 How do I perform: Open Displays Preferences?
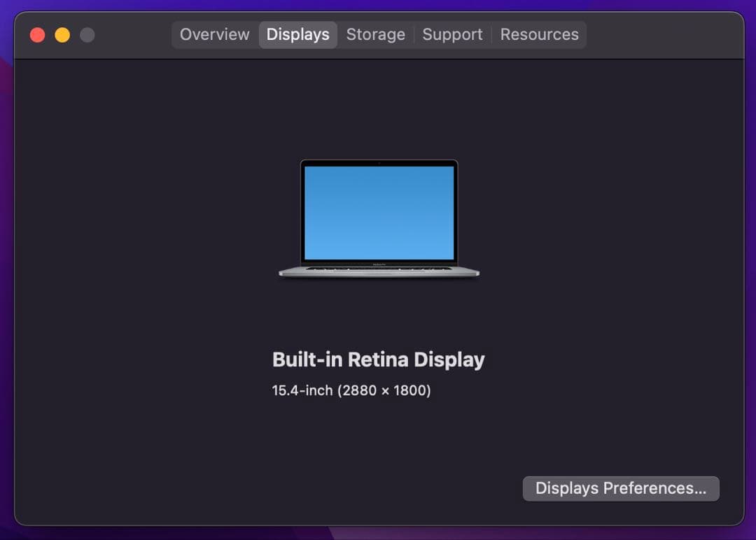click(620, 488)
